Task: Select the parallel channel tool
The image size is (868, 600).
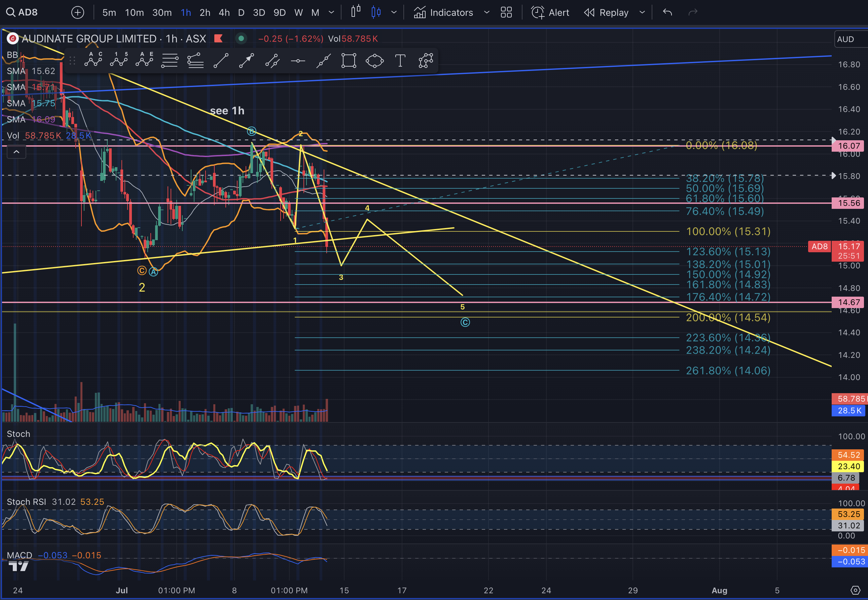Action: pos(272,61)
